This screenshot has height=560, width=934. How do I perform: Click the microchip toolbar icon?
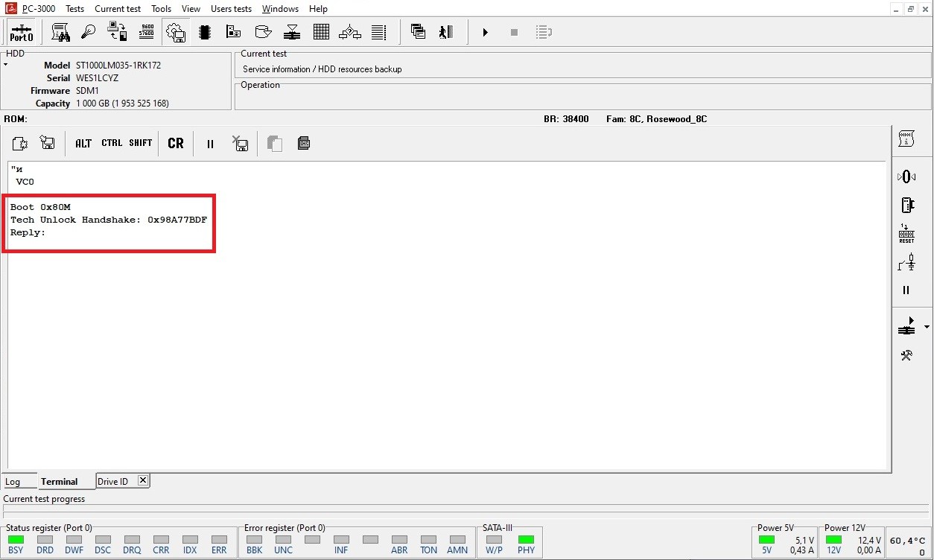(205, 32)
